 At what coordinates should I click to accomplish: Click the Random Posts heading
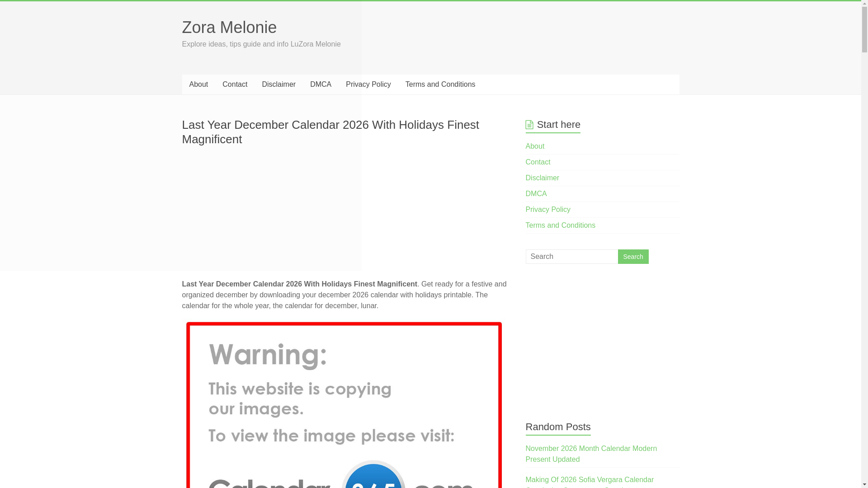click(558, 427)
